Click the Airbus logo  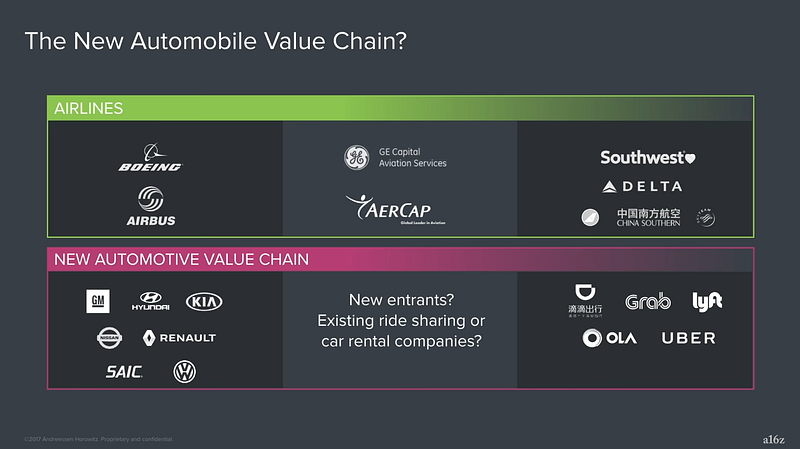[x=151, y=206]
